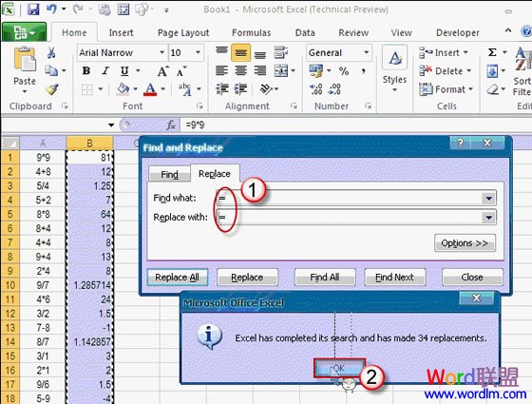
Task: Click the Increase Font Size icon
Action: point(162,71)
